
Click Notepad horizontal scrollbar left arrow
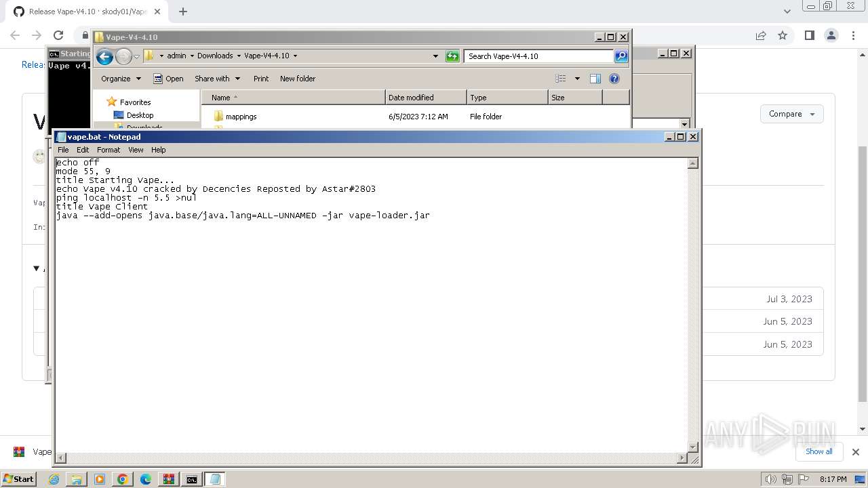pyautogui.click(x=60, y=459)
